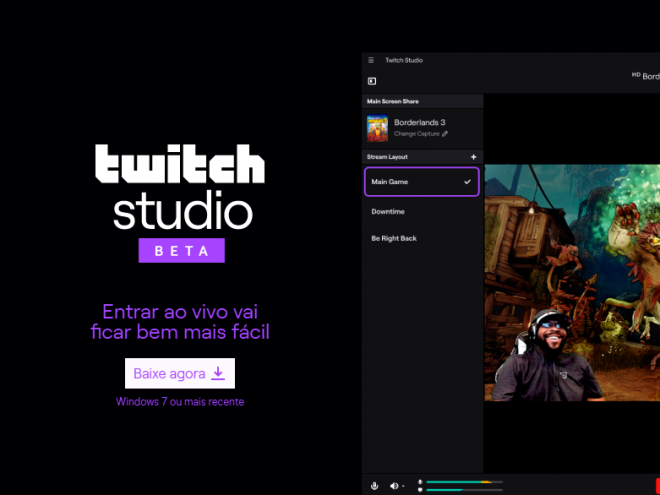Click the Main Screen Share header
The height and width of the screenshot is (495, 660).
(422, 101)
